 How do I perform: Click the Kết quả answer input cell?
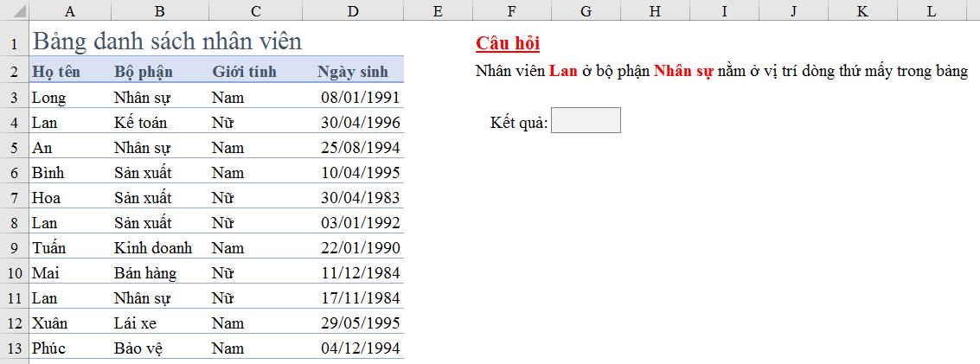click(586, 121)
